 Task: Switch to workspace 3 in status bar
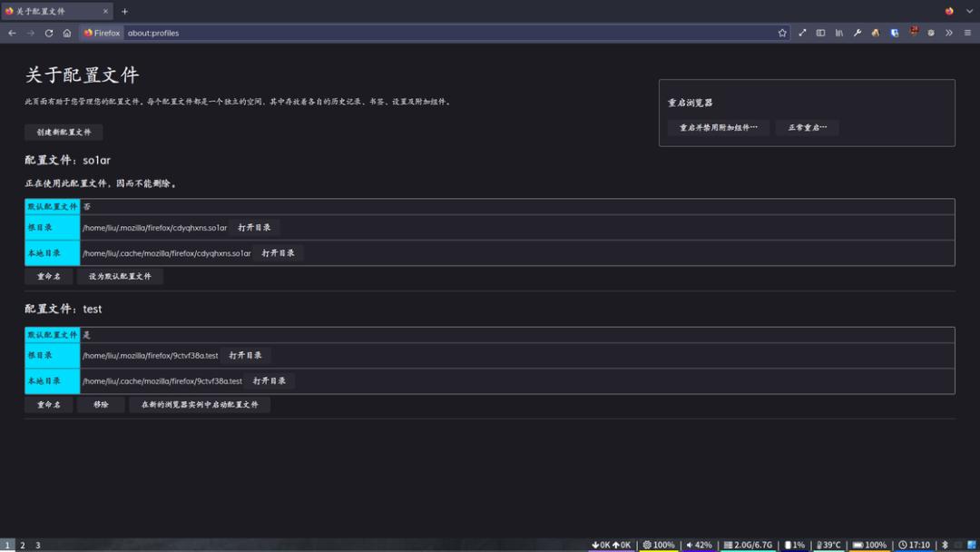[37, 545]
